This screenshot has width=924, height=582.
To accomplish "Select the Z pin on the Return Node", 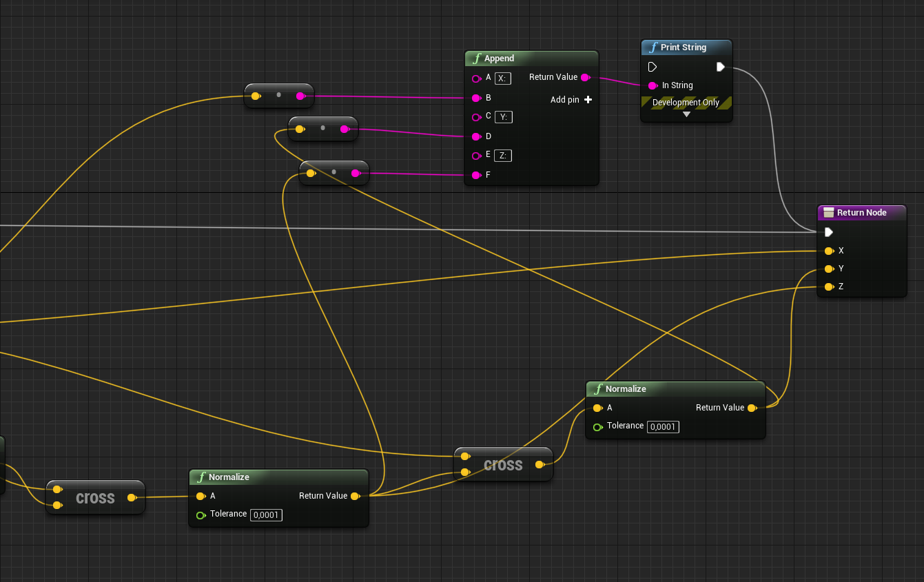I will (829, 287).
